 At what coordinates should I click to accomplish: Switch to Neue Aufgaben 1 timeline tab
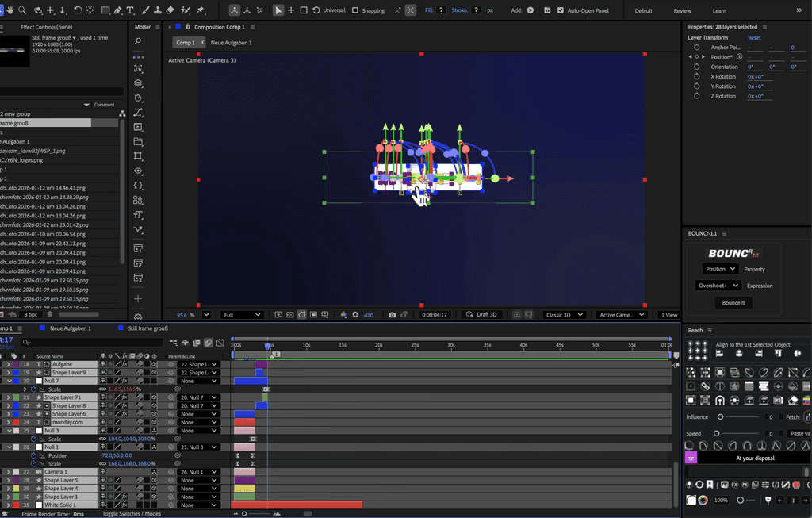(70, 328)
